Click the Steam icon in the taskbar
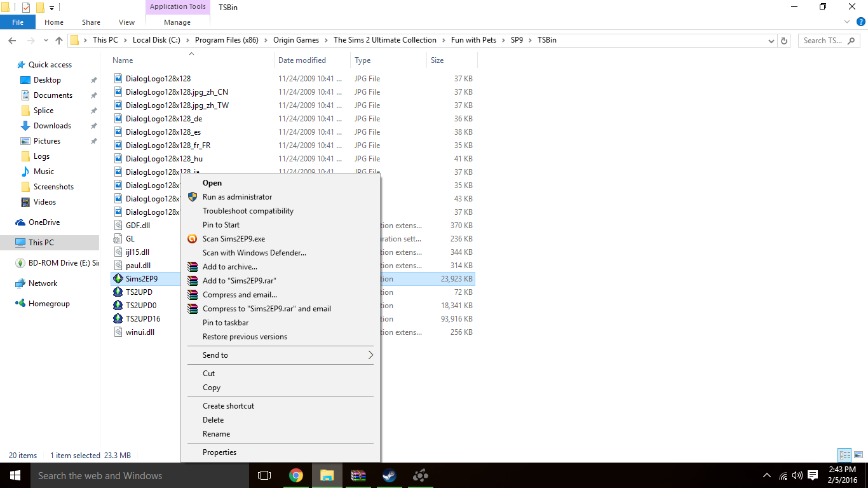The image size is (868, 488). point(389,475)
